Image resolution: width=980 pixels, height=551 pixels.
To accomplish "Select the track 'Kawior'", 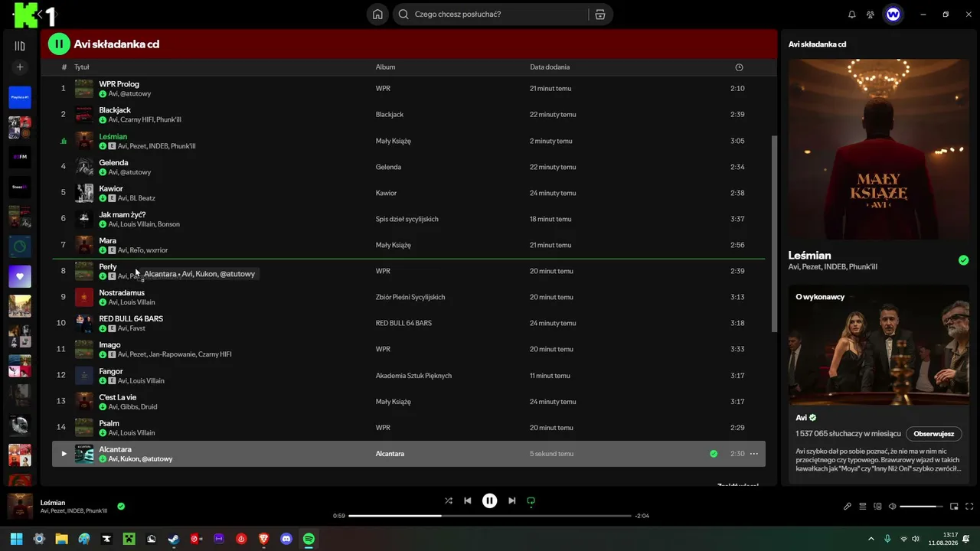I will click(111, 188).
